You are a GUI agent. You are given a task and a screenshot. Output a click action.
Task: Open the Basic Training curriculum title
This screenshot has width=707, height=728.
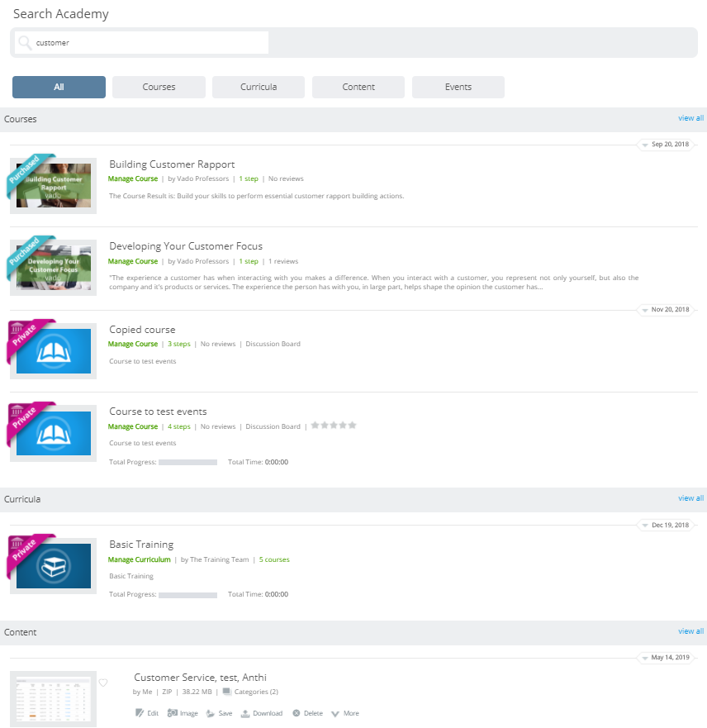click(x=141, y=545)
